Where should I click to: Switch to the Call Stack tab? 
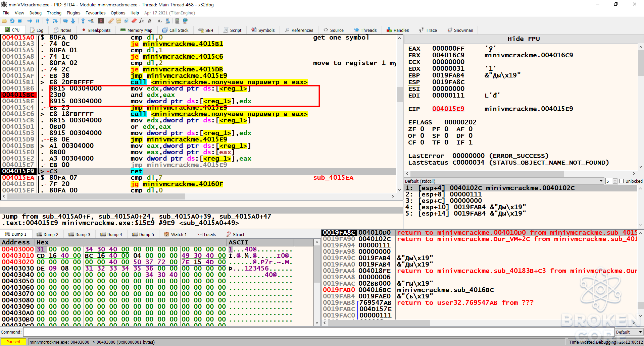pos(176,30)
